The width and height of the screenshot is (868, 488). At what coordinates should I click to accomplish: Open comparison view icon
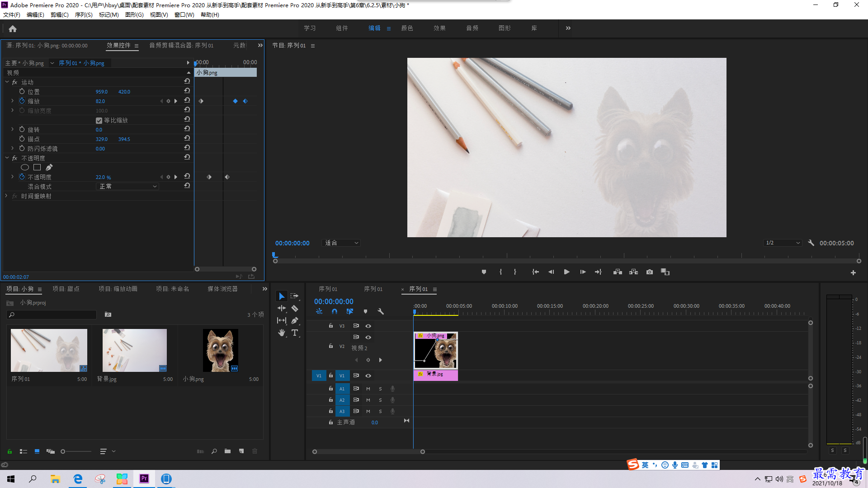click(665, 272)
